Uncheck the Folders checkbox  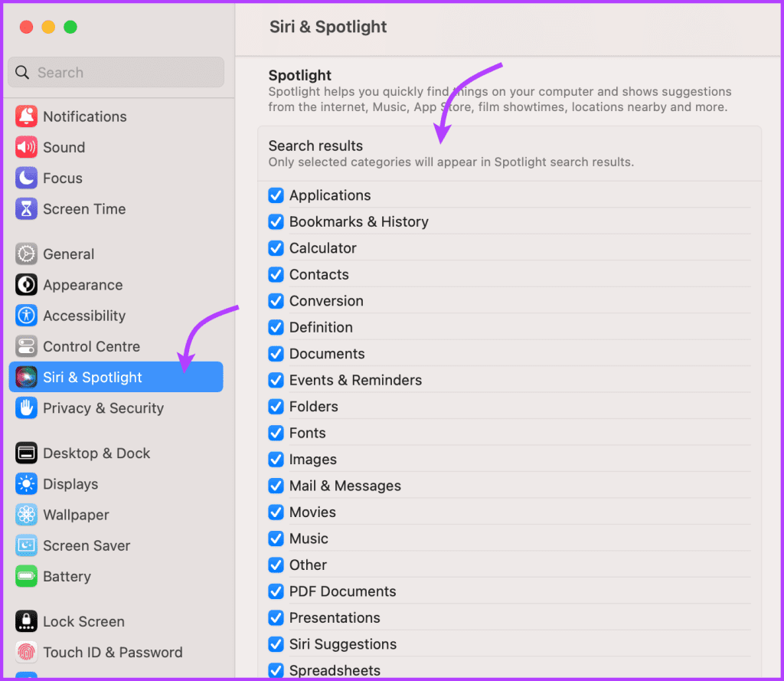click(276, 407)
